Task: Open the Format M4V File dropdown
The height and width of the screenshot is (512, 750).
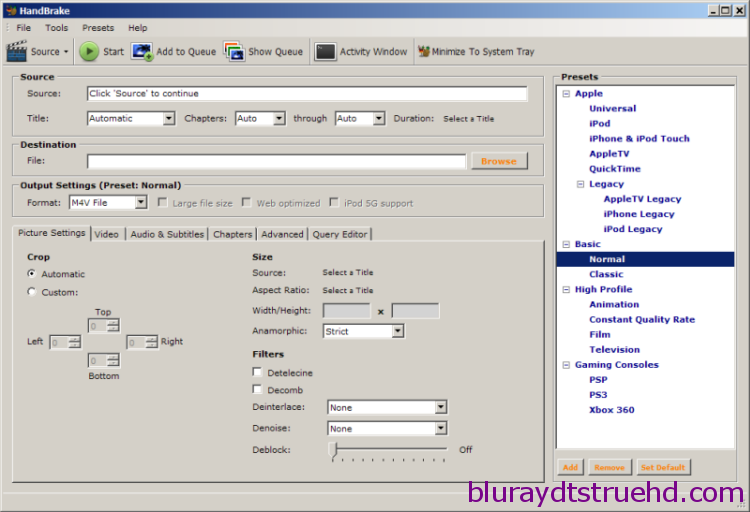Action: click(x=141, y=202)
